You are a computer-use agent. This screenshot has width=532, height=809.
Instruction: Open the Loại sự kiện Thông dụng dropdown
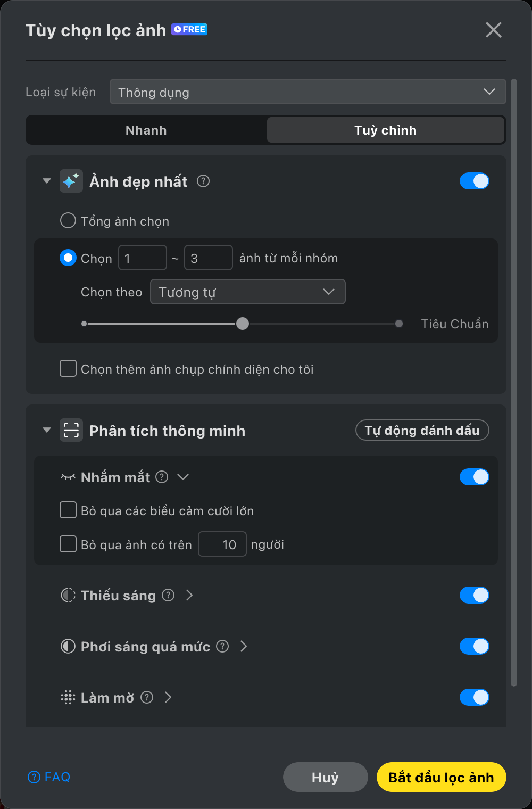pyautogui.click(x=308, y=92)
